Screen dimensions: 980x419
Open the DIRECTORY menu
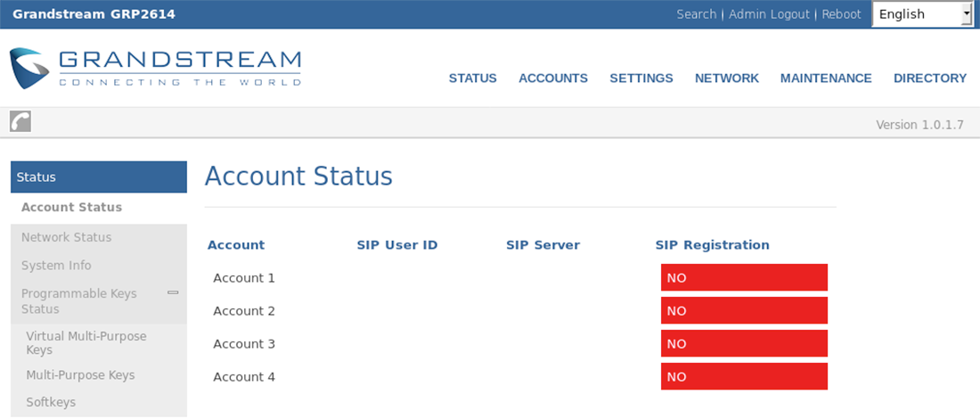[930, 78]
